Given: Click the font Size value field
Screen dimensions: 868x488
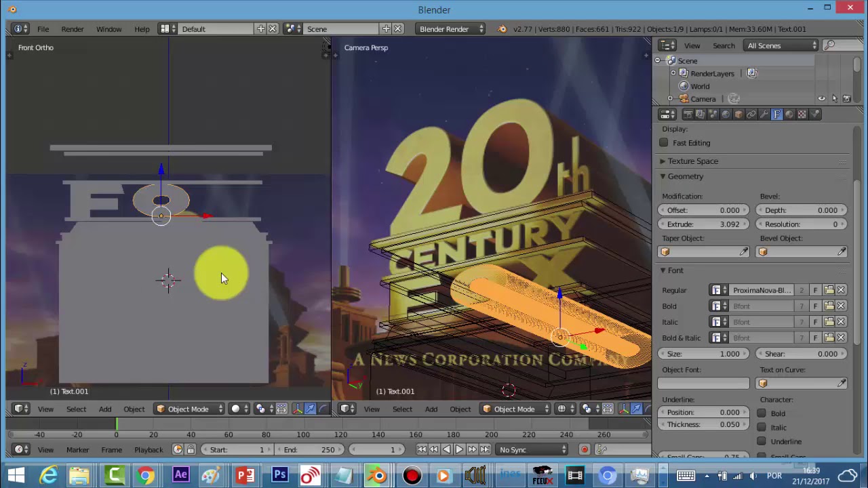Looking at the screenshot, I should pyautogui.click(x=703, y=354).
